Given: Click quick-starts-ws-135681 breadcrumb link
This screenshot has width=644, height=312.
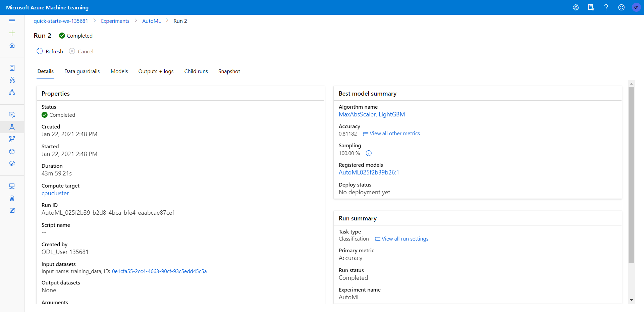Looking at the screenshot, I should [61, 21].
